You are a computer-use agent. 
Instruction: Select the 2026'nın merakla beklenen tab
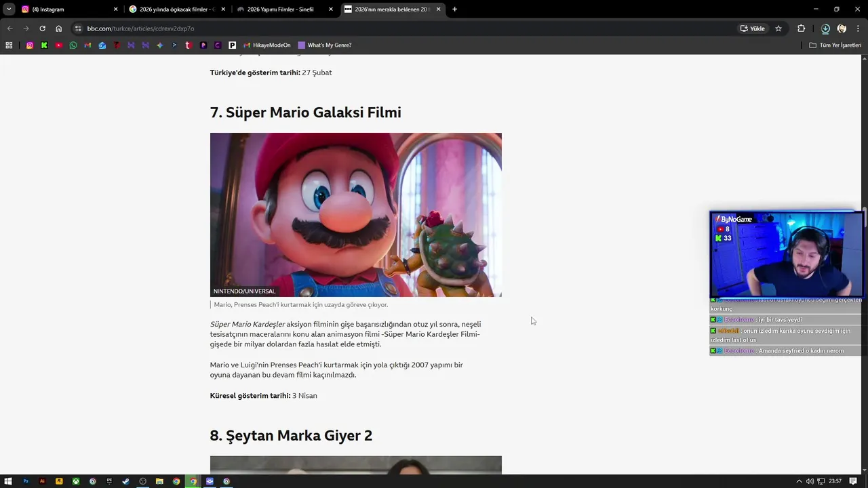[x=393, y=9]
